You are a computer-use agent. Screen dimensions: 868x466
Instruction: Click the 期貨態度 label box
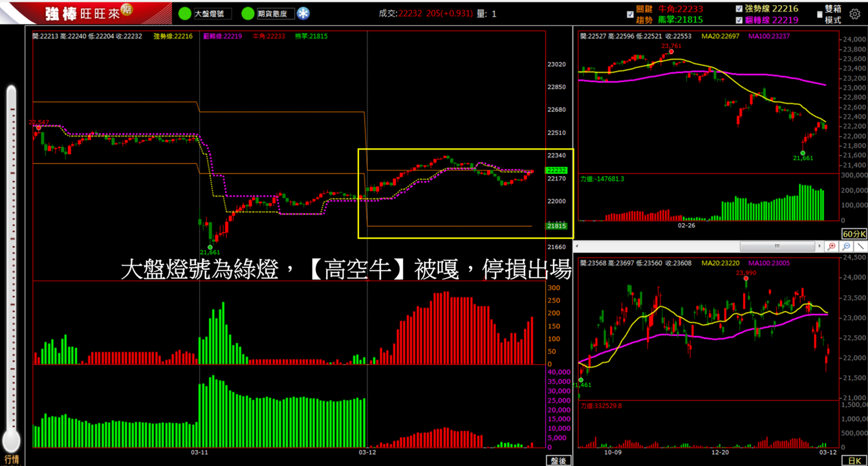tap(275, 14)
